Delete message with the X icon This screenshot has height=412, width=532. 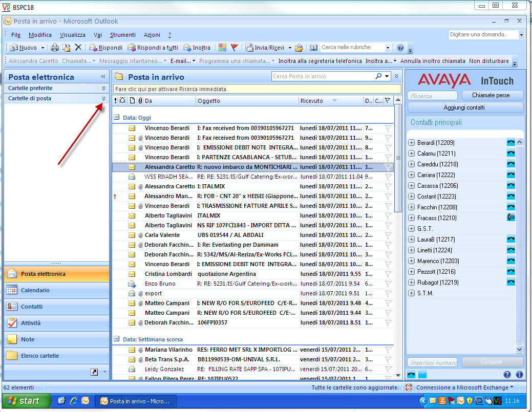(78, 48)
